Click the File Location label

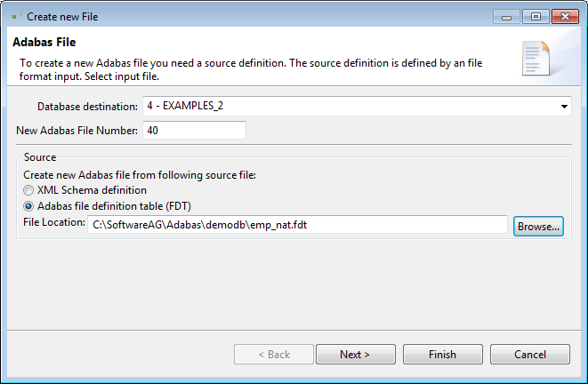click(53, 222)
